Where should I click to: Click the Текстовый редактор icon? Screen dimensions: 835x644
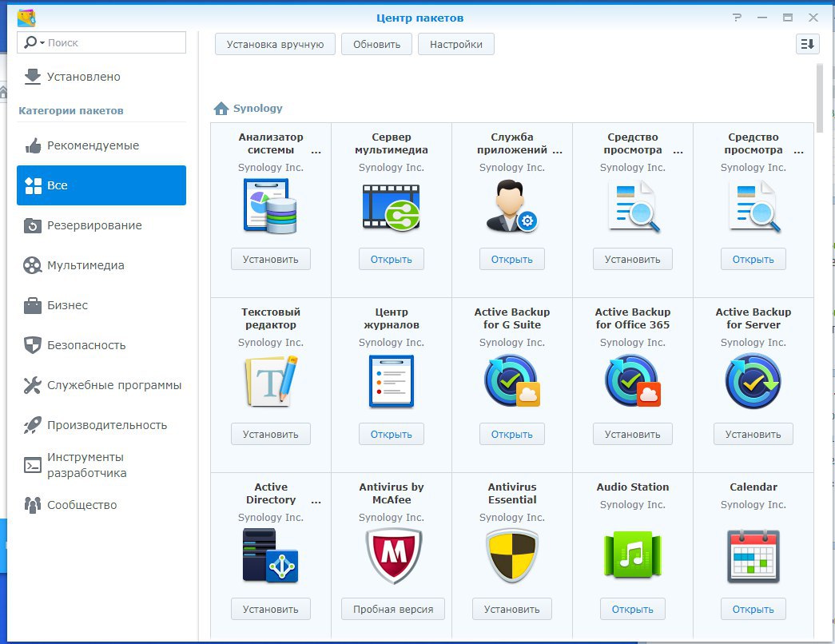pyautogui.click(x=271, y=381)
